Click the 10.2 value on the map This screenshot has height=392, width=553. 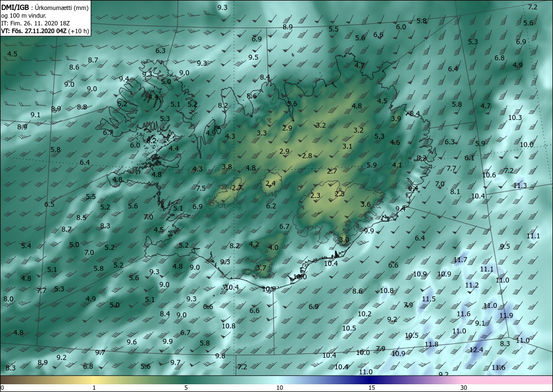[x=364, y=313]
